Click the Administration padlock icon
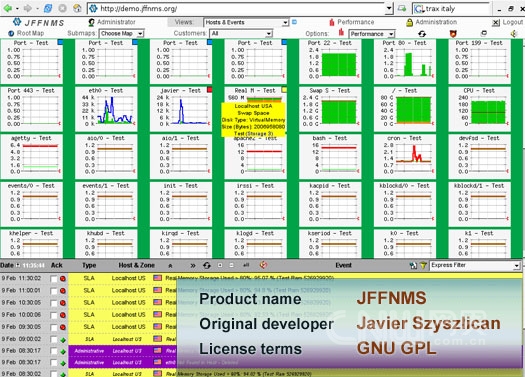The height and width of the screenshot is (377, 525). [409, 22]
